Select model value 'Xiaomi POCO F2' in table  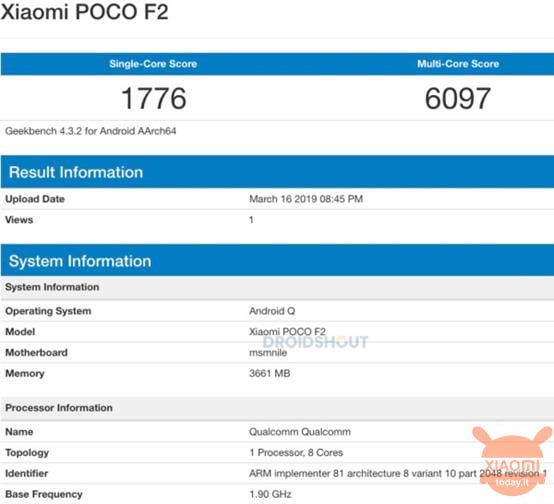[x=287, y=332]
